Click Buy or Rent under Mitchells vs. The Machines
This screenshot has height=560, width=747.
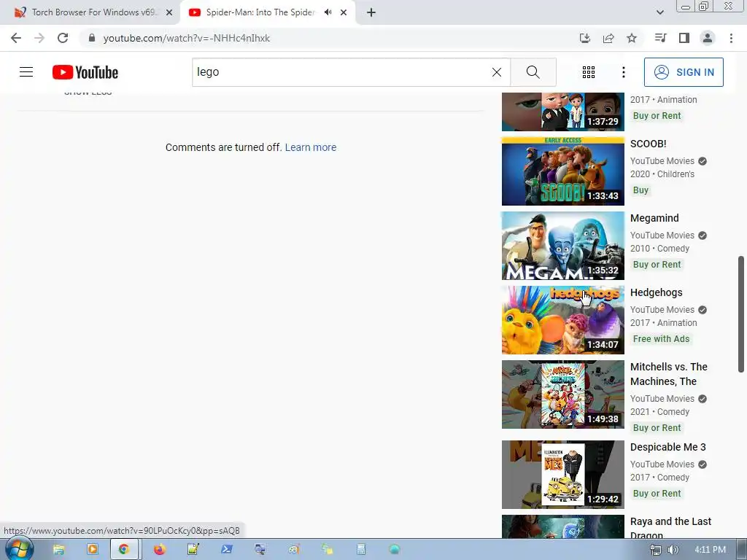(657, 428)
